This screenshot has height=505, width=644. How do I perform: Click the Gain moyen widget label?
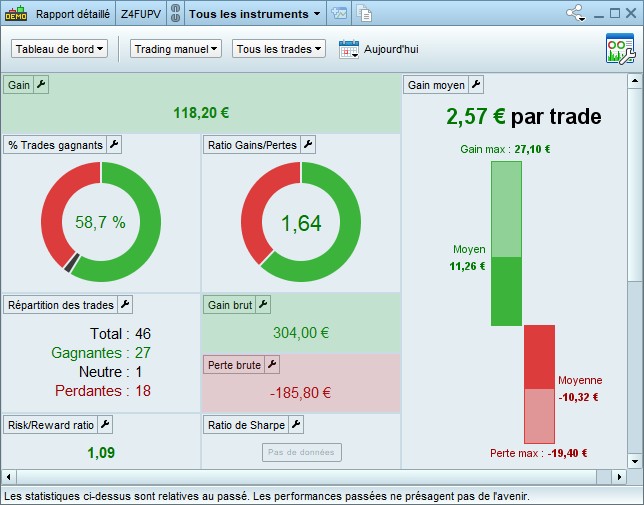[x=436, y=85]
